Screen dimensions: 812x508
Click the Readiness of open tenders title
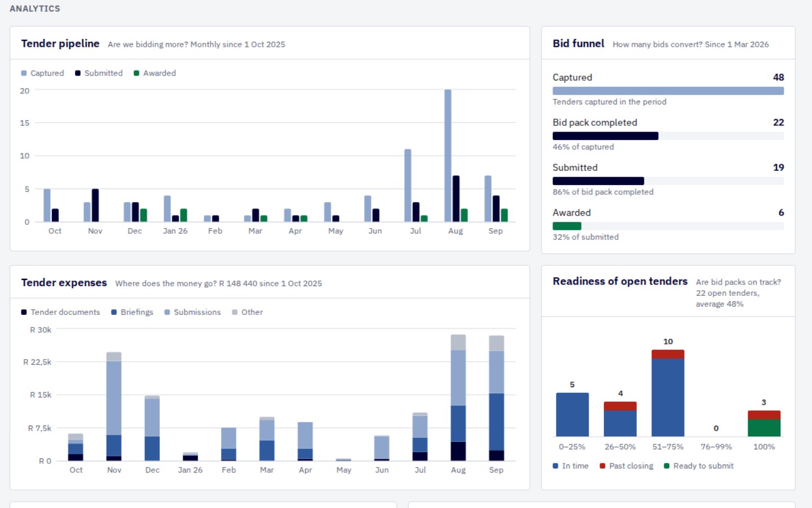click(x=620, y=281)
